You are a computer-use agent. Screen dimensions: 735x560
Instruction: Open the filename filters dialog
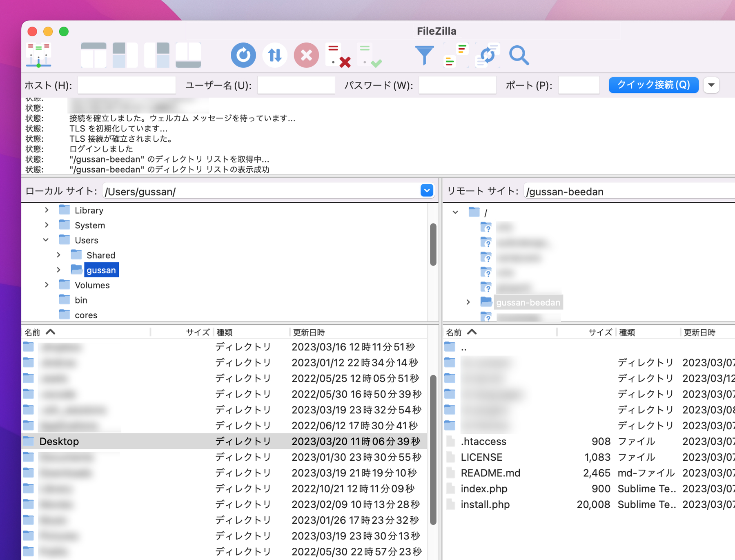click(425, 55)
